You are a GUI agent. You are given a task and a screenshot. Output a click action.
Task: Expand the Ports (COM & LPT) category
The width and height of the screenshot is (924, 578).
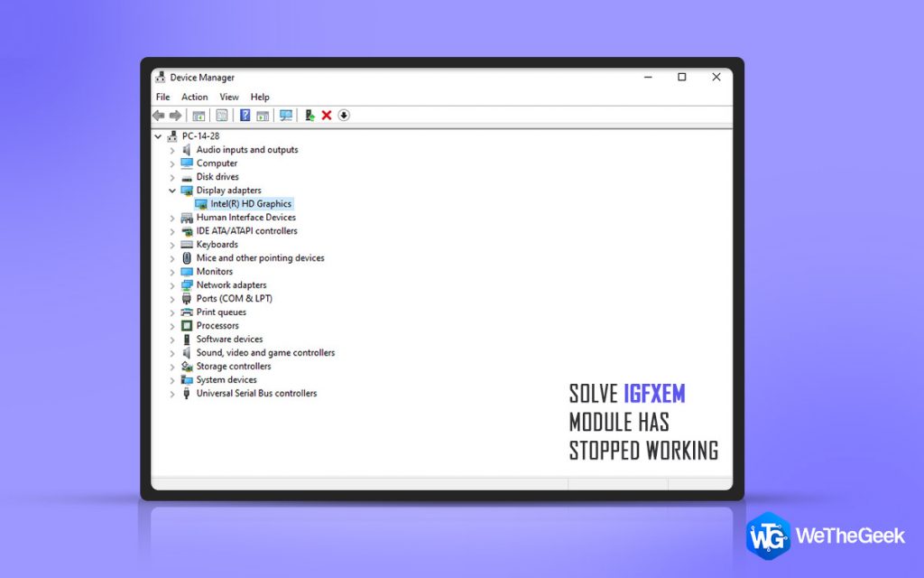(172, 299)
